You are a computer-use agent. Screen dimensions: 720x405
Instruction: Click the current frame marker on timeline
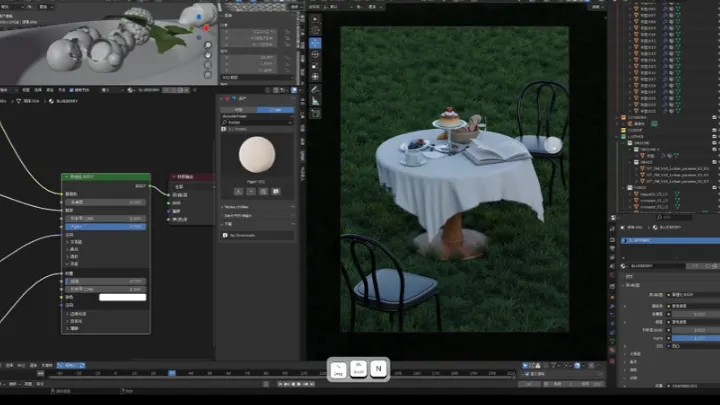pos(172,373)
